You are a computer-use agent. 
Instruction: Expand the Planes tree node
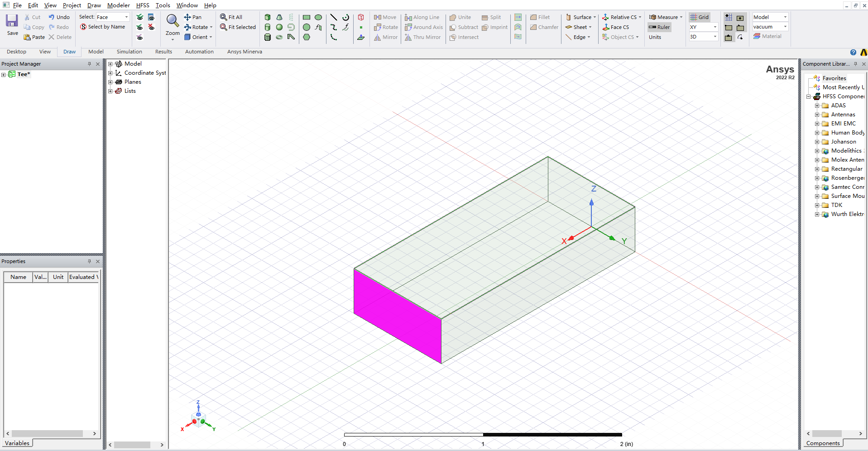point(110,82)
